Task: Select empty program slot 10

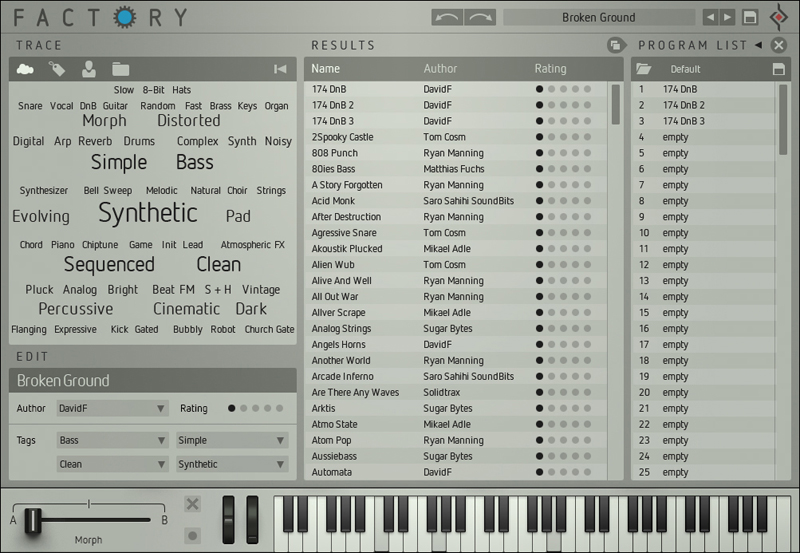Action: (704, 233)
